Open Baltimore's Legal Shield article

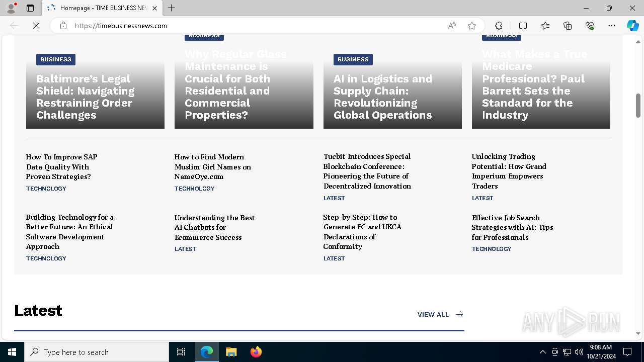click(x=86, y=97)
